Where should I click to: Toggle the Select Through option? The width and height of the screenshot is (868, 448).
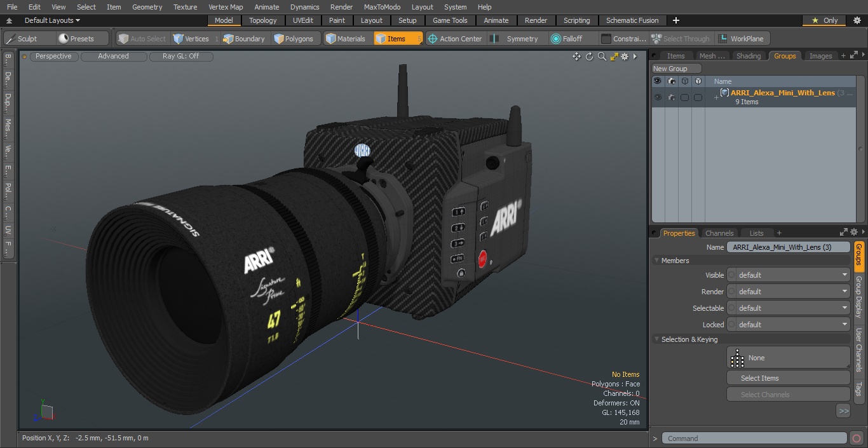pyautogui.click(x=682, y=39)
